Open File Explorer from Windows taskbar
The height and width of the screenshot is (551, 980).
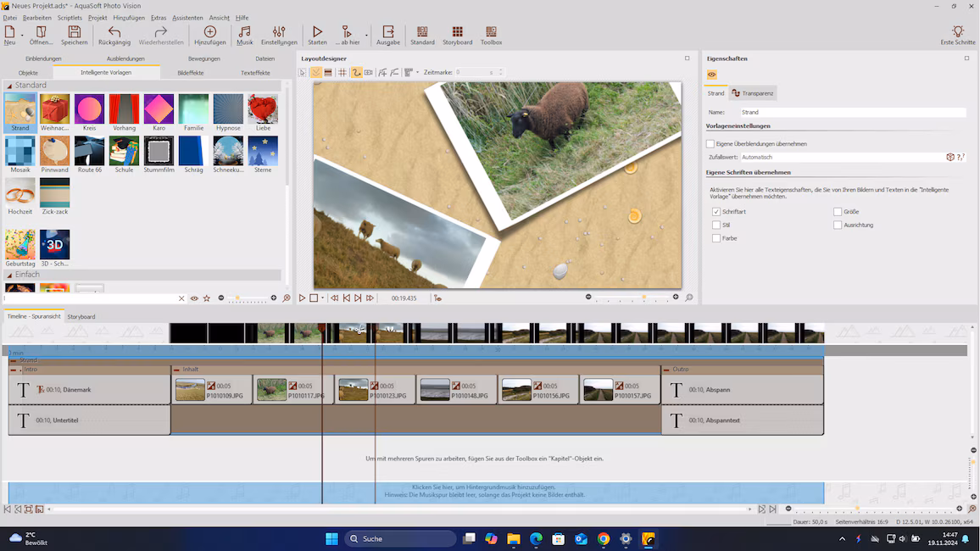514,538
